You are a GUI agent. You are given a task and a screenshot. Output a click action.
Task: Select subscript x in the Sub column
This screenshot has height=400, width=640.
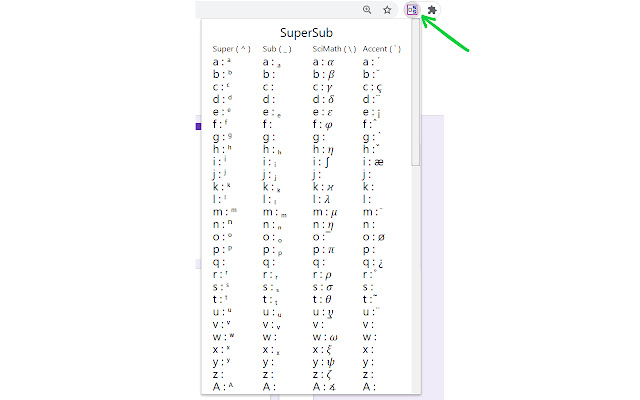click(x=278, y=352)
